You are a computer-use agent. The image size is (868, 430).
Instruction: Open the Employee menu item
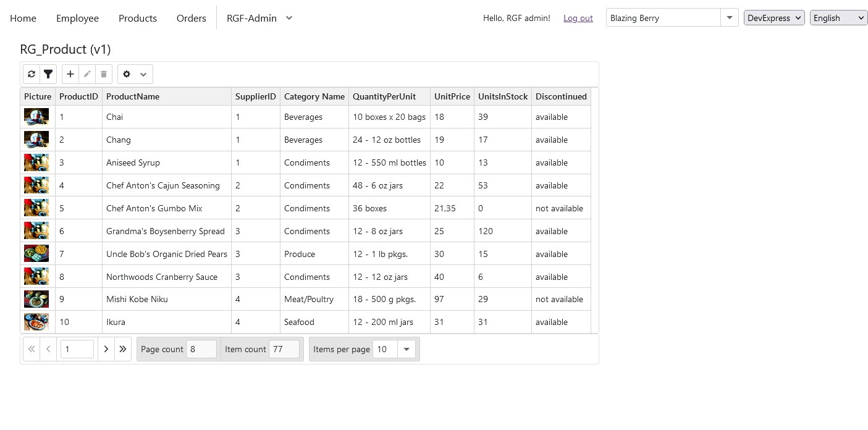[x=77, y=18]
